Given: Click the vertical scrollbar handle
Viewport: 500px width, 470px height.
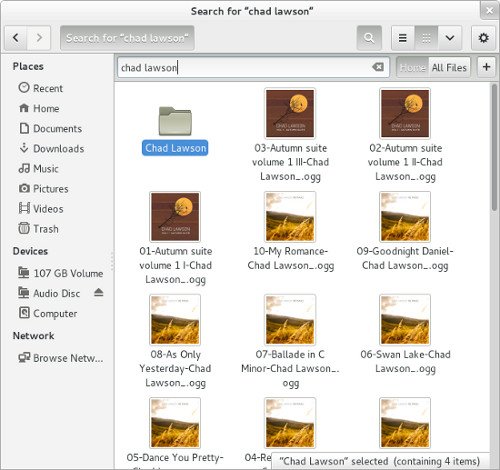Looking at the screenshot, I should [x=494, y=148].
